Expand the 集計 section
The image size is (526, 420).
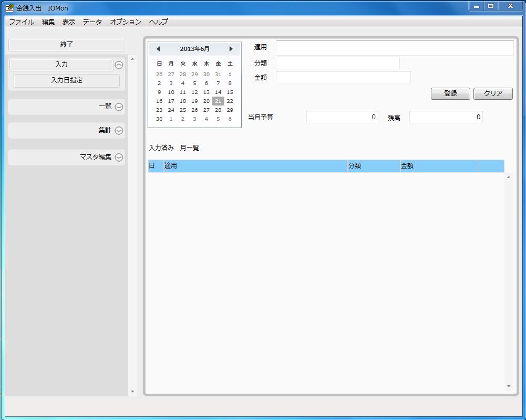click(x=119, y=130)
